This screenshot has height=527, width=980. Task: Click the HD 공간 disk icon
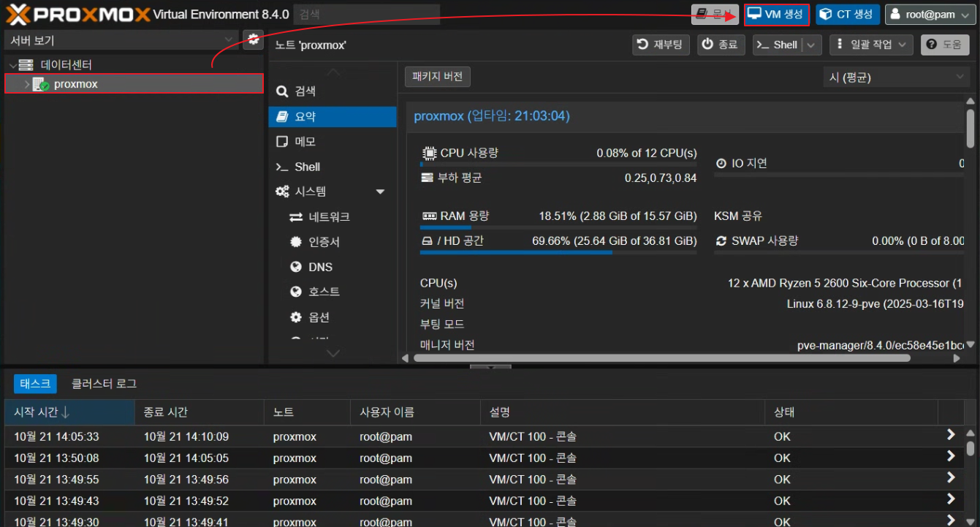pos(428,240)
